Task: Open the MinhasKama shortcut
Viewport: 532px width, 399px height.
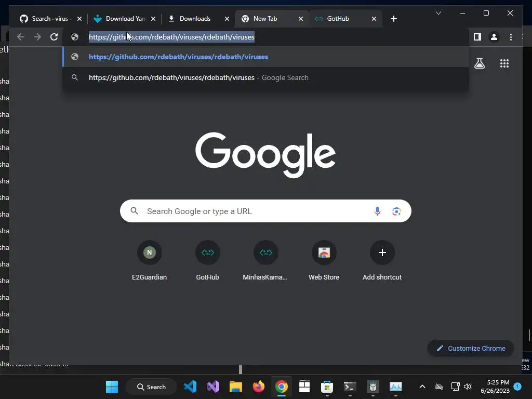Action: click(265, 261)
